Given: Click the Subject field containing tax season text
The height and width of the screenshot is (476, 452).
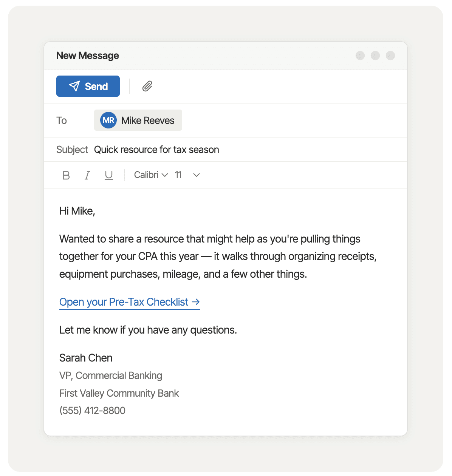Looking at the screenshot, I should pos(156,150).
